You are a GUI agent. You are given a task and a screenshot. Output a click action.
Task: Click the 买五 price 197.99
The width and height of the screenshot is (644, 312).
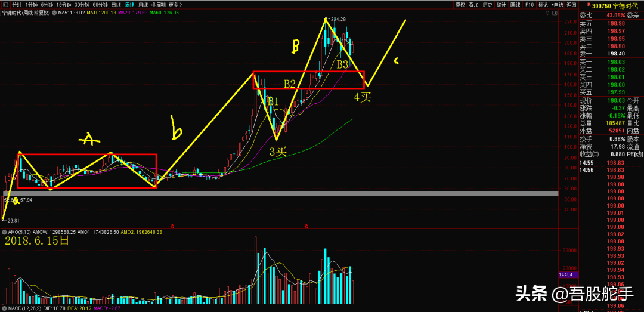click(615, 92)
